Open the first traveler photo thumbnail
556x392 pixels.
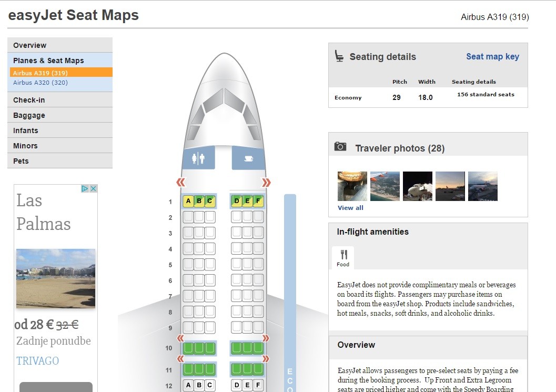point(352,186)
